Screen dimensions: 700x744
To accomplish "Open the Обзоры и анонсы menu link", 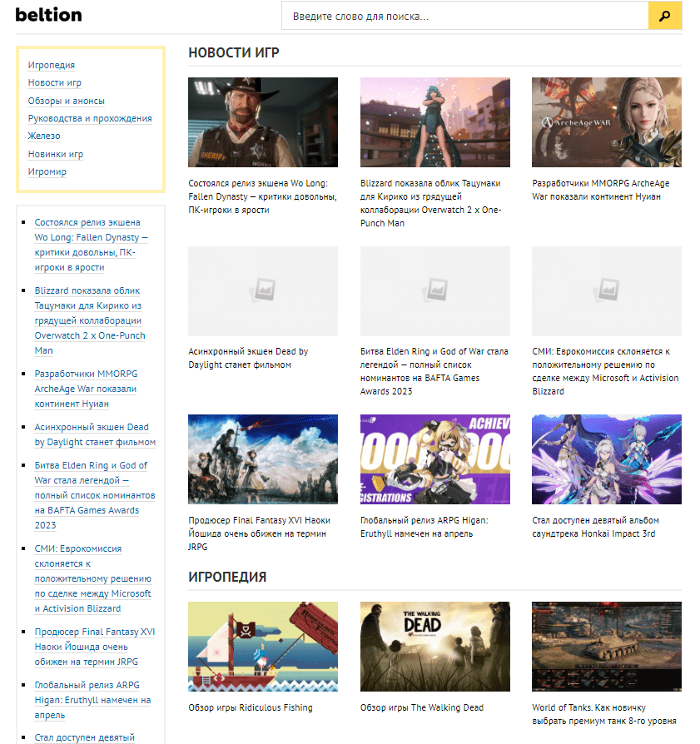I will 66,101.
